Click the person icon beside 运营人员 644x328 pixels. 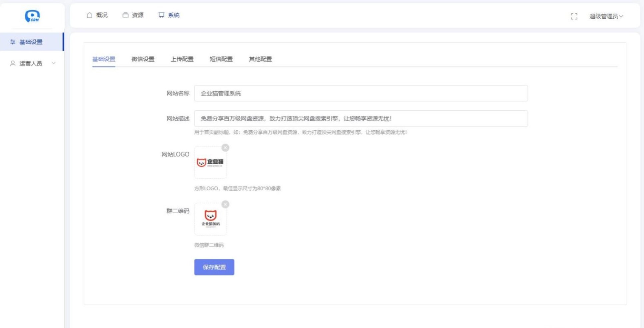[x=13, y=63]
